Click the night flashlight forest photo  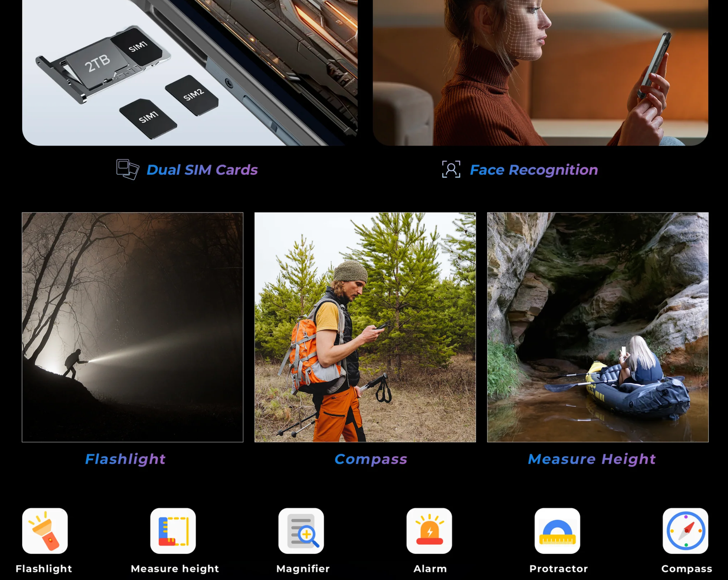(x=132, y=327)
